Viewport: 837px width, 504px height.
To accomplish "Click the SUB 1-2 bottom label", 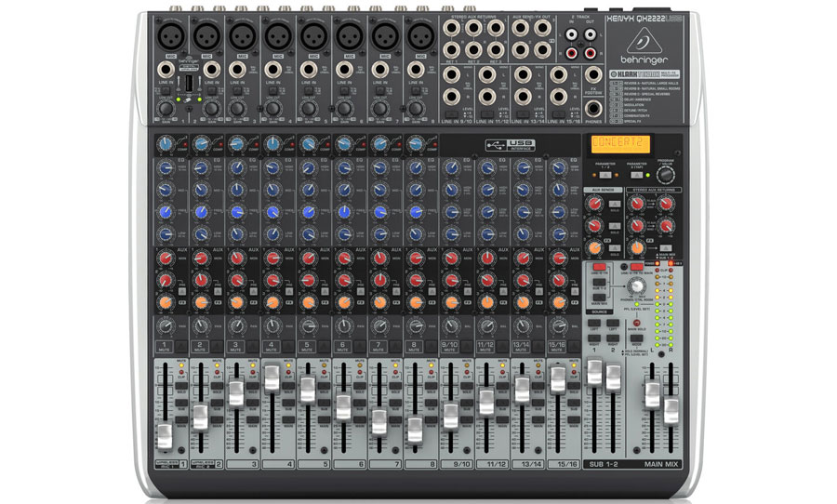I will 604,465.
